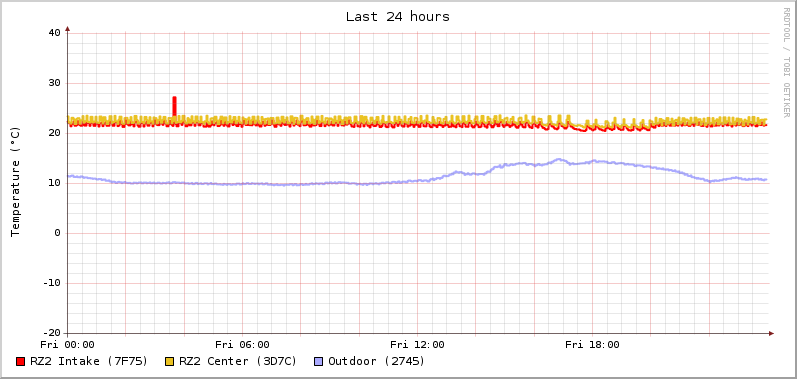This screenshot has width=797, height=379.
Task: Select the RZ2 Center (3D7C) legend label
Action: click(x=238, y=361)
